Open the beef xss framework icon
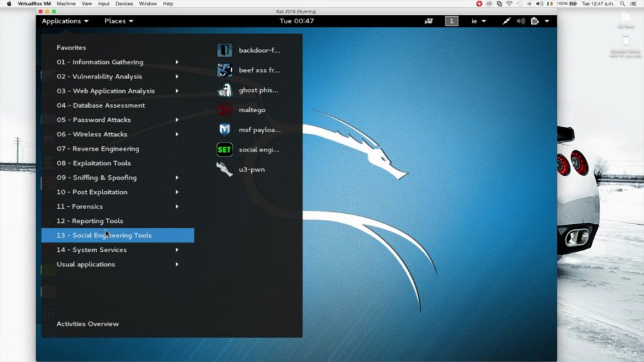 pyautogui.click(x=224, y=70)
